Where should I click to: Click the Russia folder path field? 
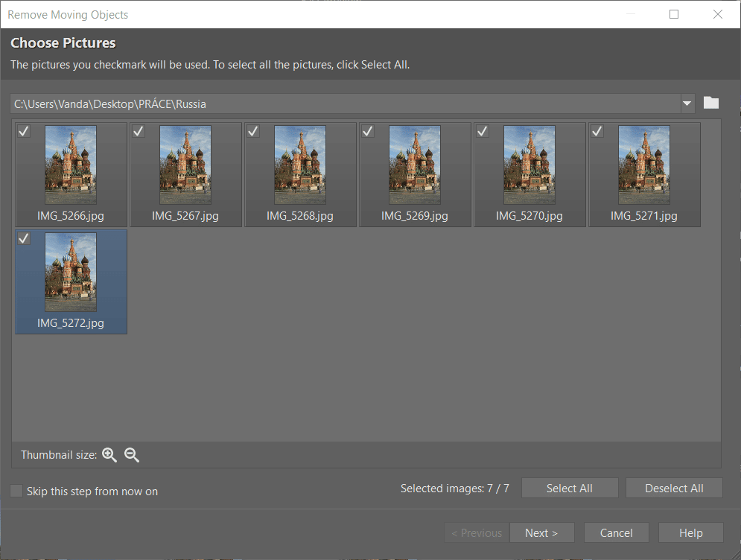[346, 104]
